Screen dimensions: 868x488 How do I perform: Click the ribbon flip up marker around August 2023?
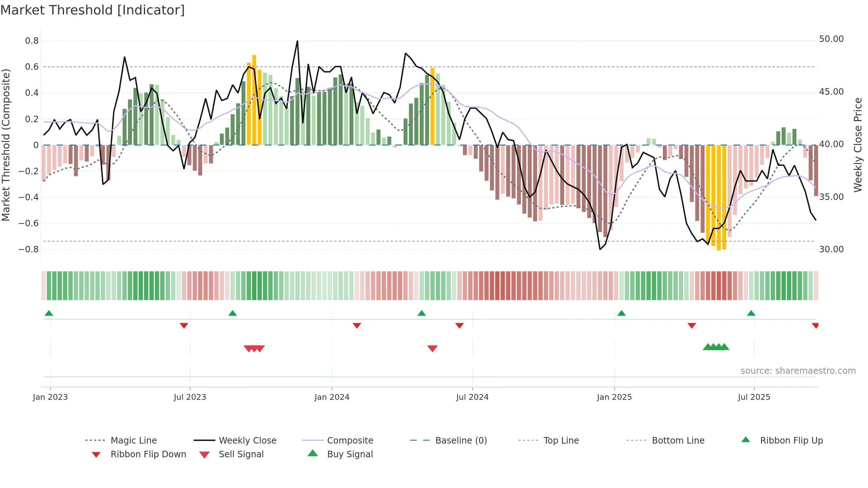coord(233,313)
